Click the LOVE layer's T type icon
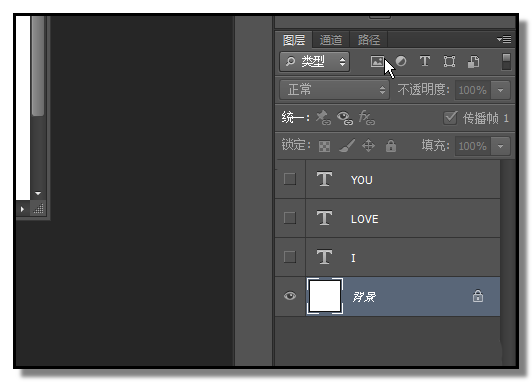 click(324, 218)
